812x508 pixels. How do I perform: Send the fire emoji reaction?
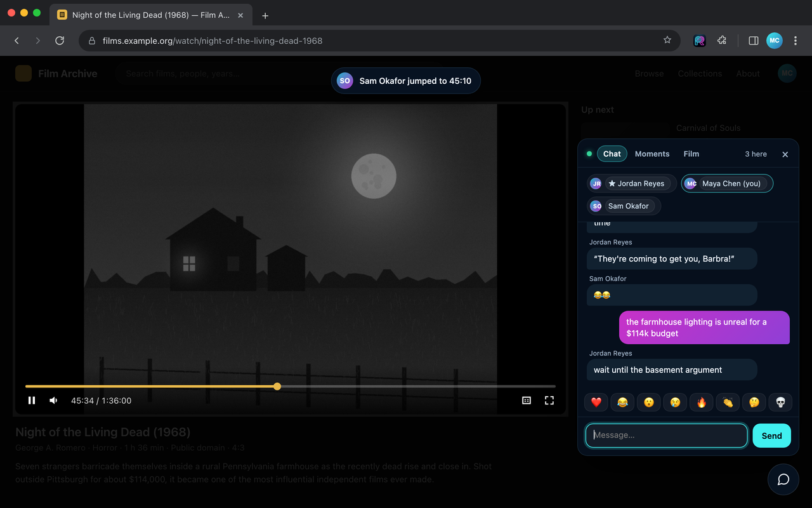pyautogui.click(x=702, y=402)
